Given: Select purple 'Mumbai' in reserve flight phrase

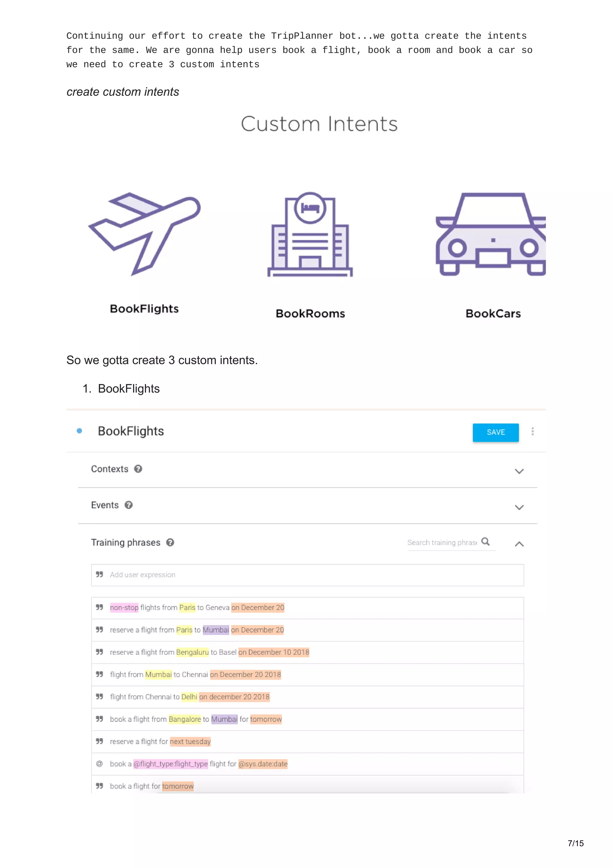Looking at the screenshot, I should [x=216, y=630].
